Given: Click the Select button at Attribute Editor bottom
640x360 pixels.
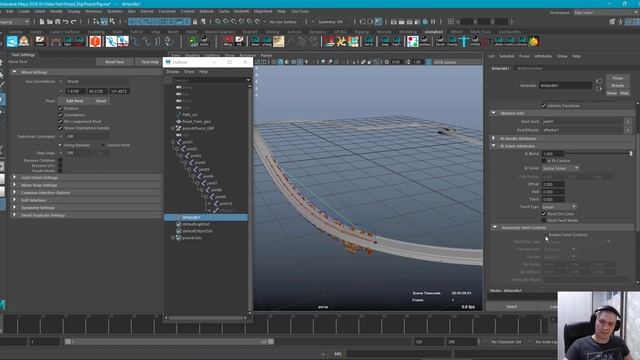Looking at the screenshot, I should click(511, 307).
